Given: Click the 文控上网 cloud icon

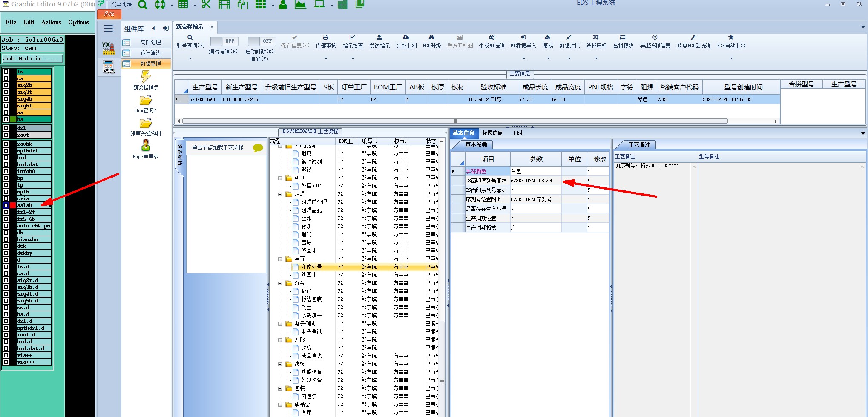Looking at the screenshot, I should [406, 37].
